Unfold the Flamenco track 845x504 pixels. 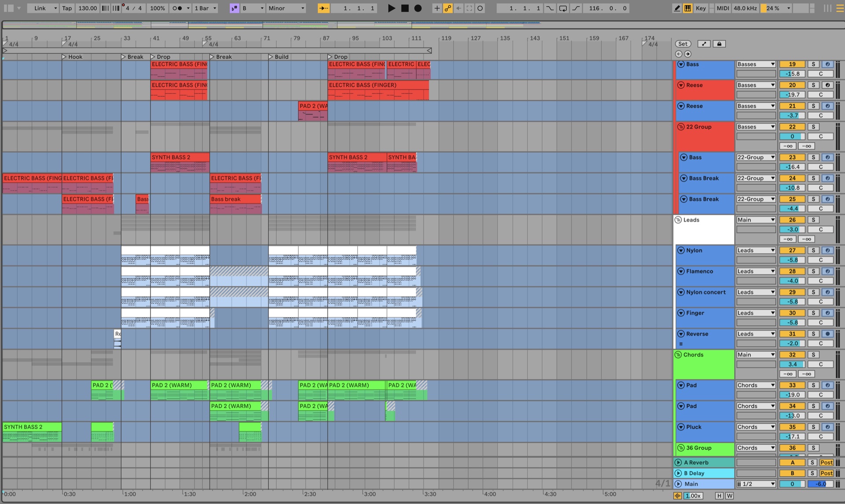tap(681, 271)
